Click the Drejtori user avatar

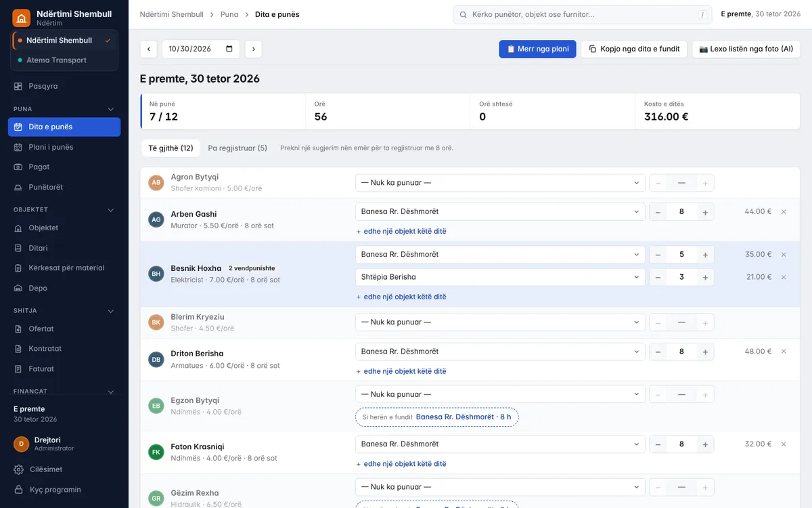[x=22, y=444]
